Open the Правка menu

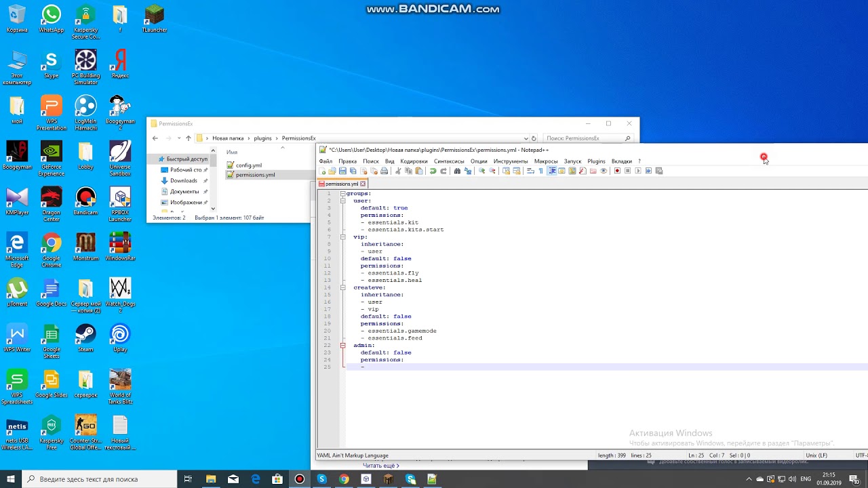[x=347, y=161]
